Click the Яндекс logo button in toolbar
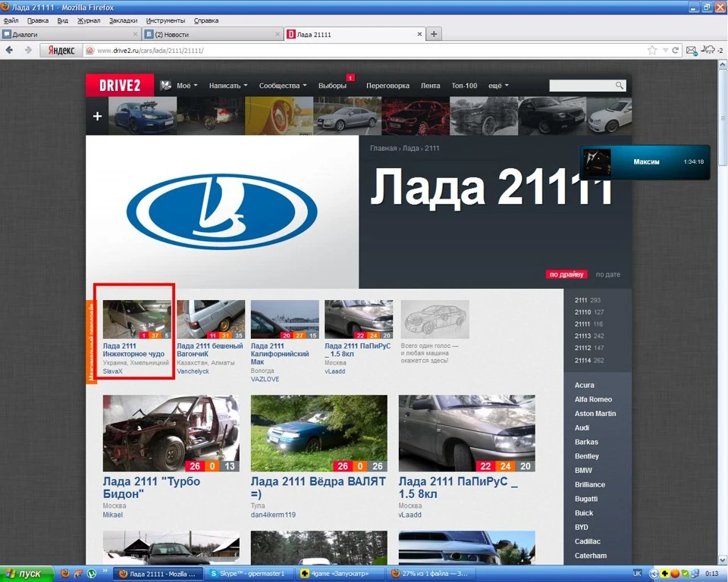 pyautogui.click(x=61, y=50)
